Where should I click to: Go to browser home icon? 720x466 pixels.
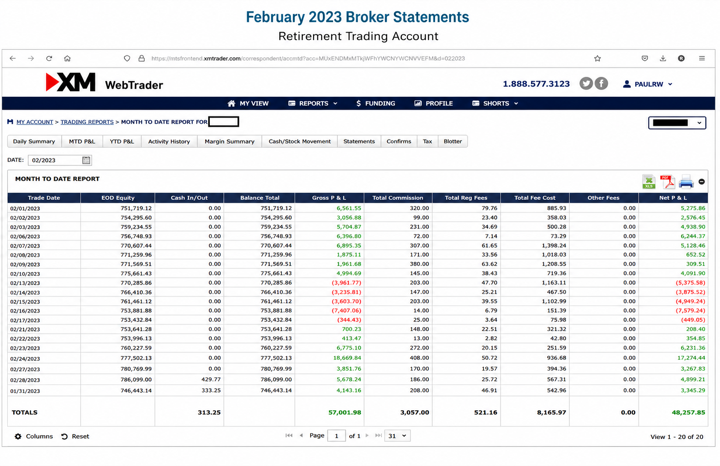[x=67, y=58]
